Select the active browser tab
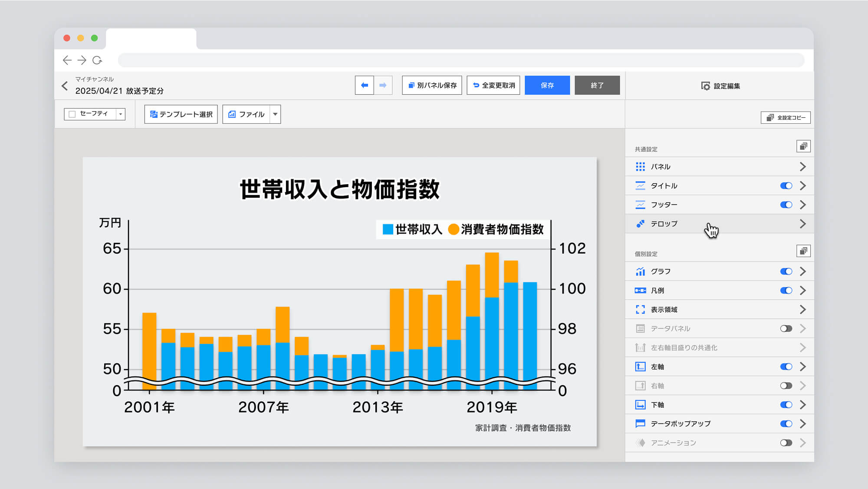The height and width of the screenshot is (489, 868). tap(151, 39)
